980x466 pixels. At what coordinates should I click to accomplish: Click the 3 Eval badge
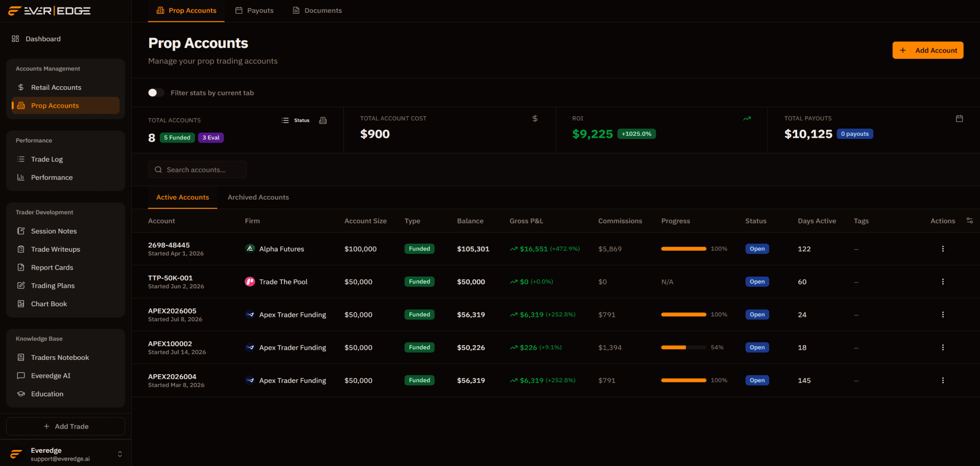point(211,138)
